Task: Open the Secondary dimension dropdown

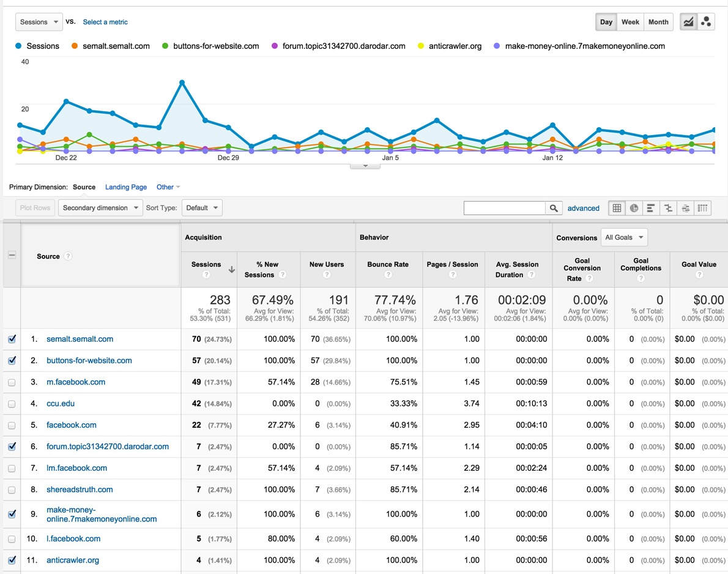Action: tap(100, 208)
